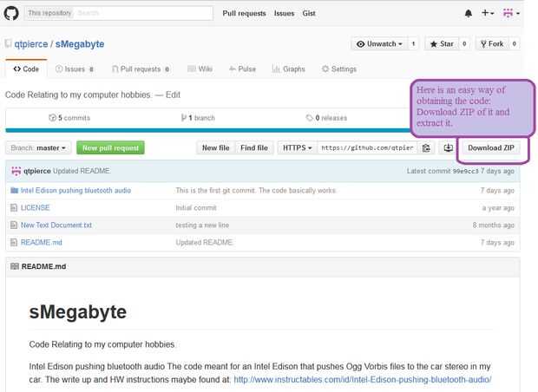Click 'a year ago' timestamp
This screenshot has width=538, height=392.
coord(498,208)
